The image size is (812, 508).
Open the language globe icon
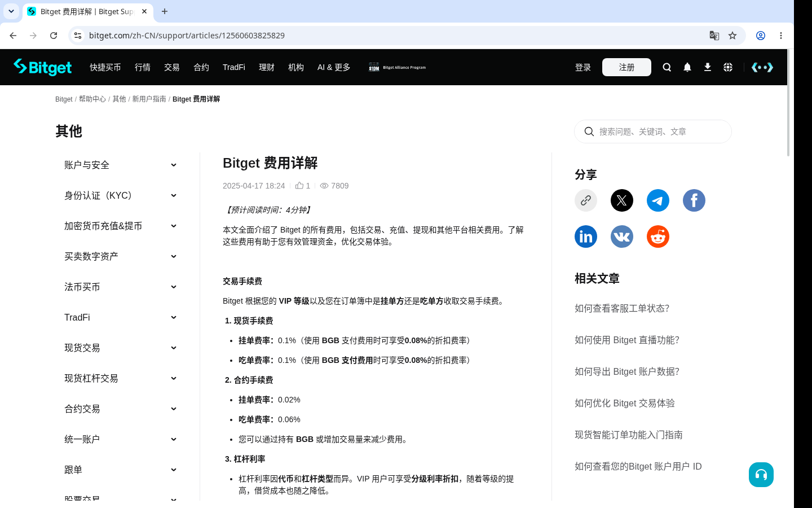[727, 67]
